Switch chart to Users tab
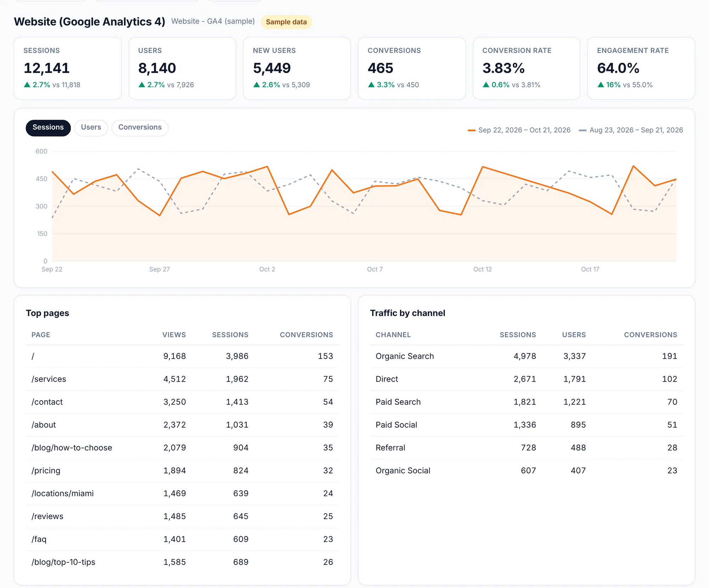 tap(91, 128)
